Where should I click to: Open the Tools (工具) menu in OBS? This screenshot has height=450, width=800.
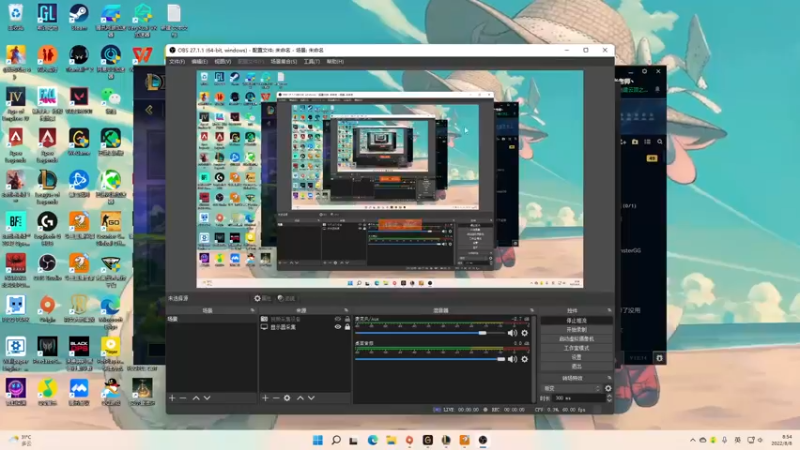click(312, 61)
